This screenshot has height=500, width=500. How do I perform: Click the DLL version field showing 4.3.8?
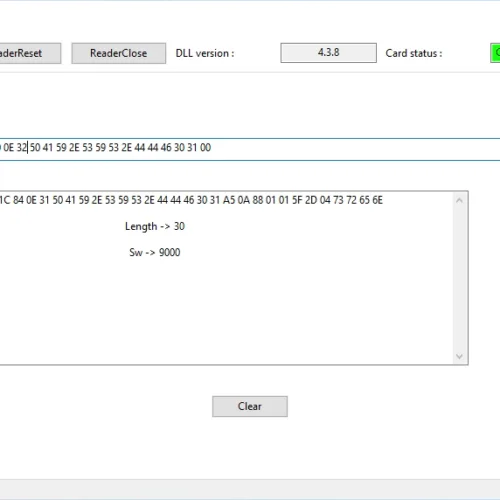(328, 53)
